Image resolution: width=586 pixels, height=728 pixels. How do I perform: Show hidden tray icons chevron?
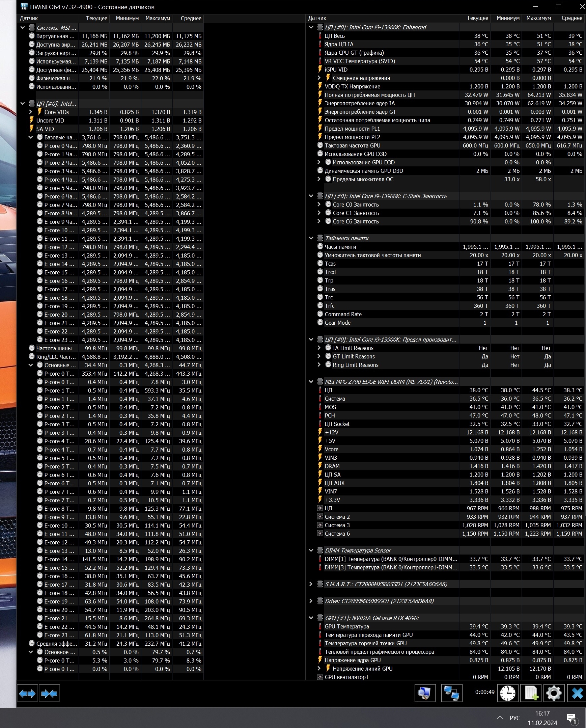coord(500,718)
